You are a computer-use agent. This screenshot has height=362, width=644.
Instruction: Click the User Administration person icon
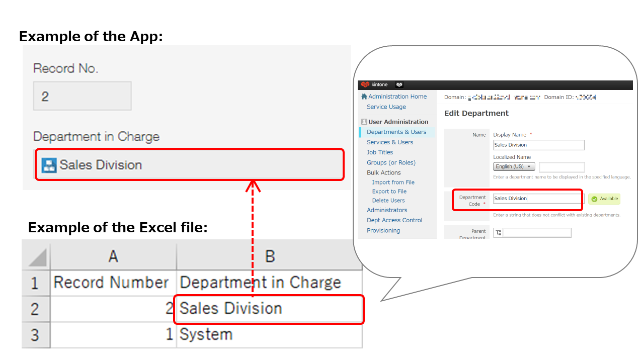point(364,122)
